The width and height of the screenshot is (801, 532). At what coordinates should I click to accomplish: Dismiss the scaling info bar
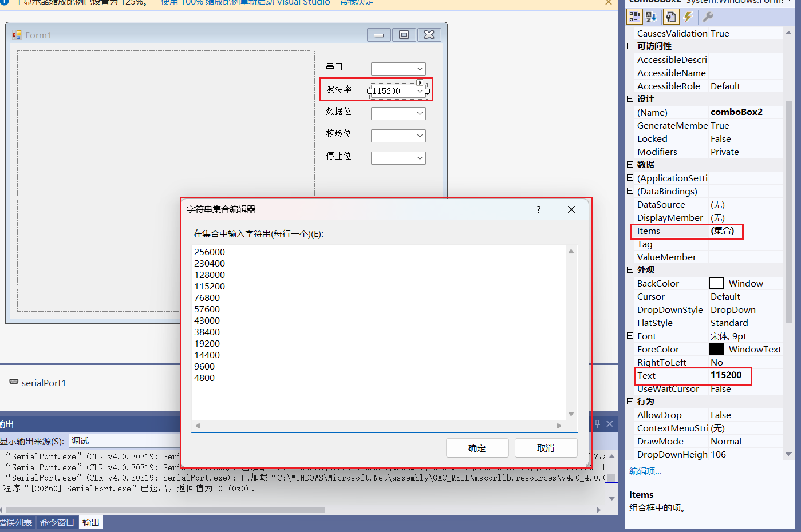tap(608, 2)
